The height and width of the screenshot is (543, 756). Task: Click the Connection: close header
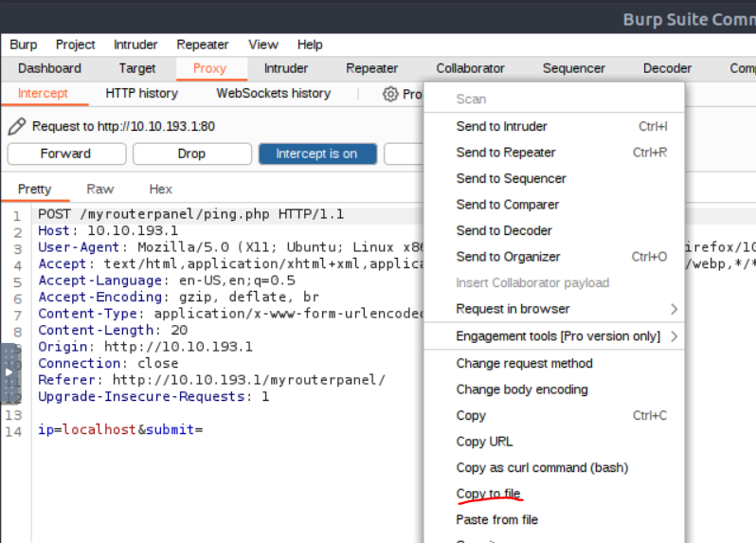pyautogui.click(x=108, y=363)
